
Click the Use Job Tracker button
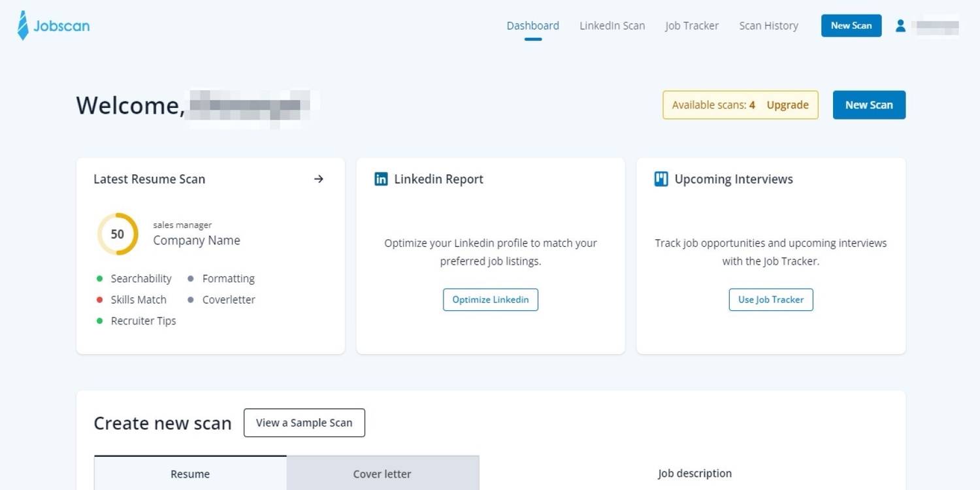(771, 300)
